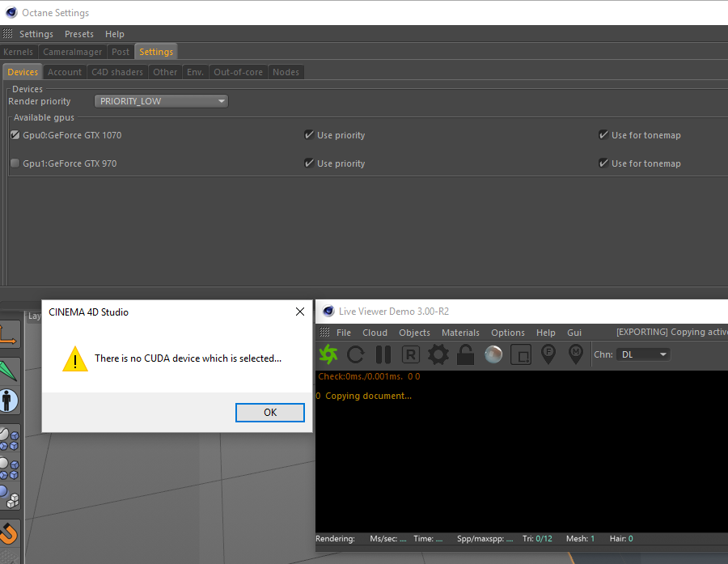Select the Devices sub-tab
728x564 pixels.
click(x=23, y=72)
